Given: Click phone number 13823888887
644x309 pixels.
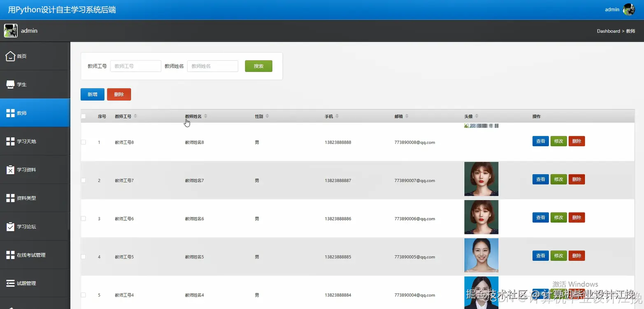Looking at the screenshot, I should coord(338,180).
